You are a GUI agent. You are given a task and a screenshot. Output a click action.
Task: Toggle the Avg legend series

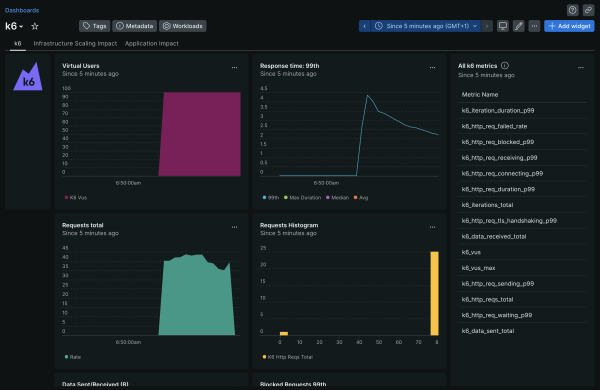click(x=361, y=197)
